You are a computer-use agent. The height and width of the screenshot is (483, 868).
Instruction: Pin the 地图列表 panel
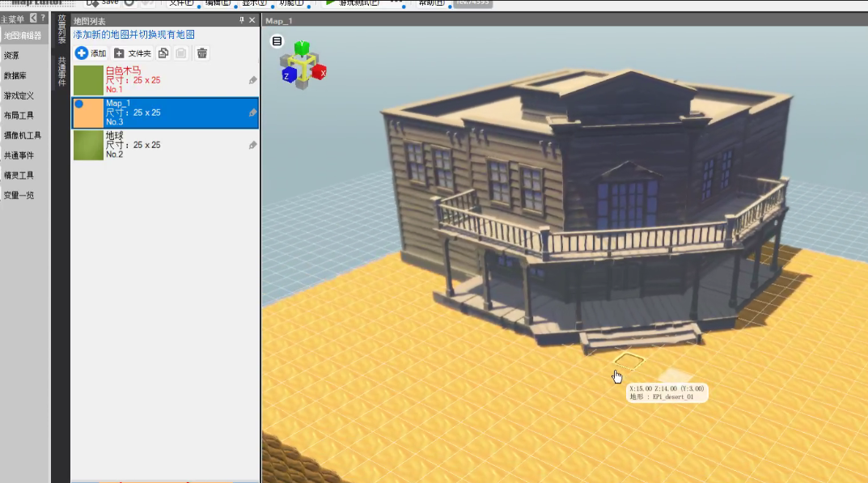pyautogui.click(x=241, y=20)
